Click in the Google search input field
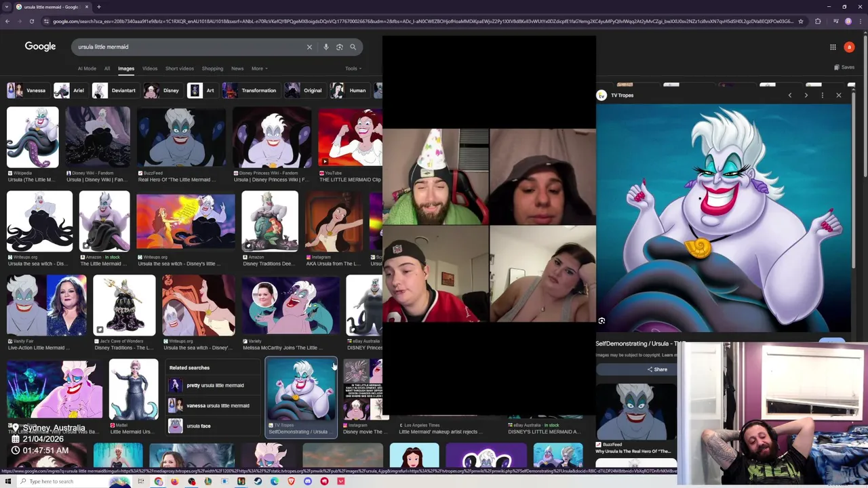 [x=190, y=47]
